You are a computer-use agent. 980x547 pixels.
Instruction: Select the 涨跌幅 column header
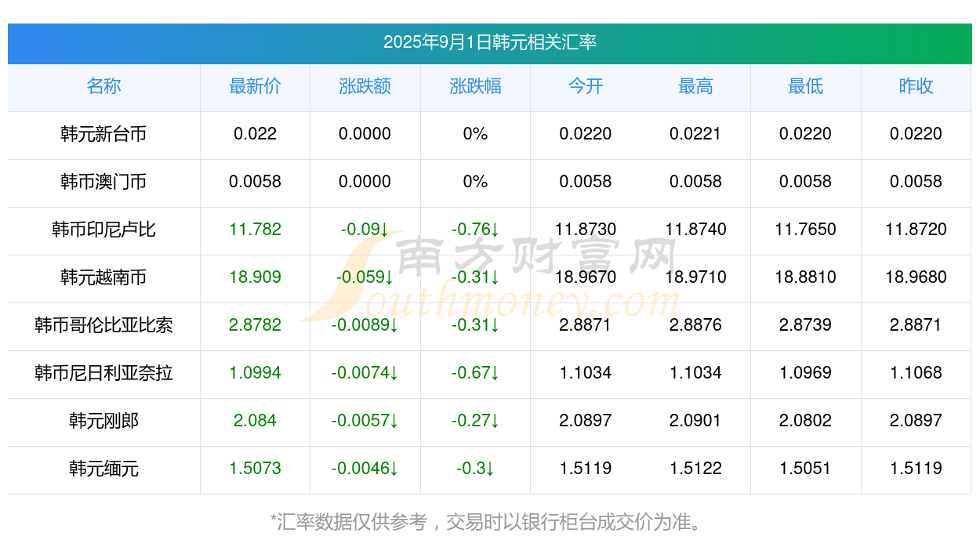(x=475, y=86)
